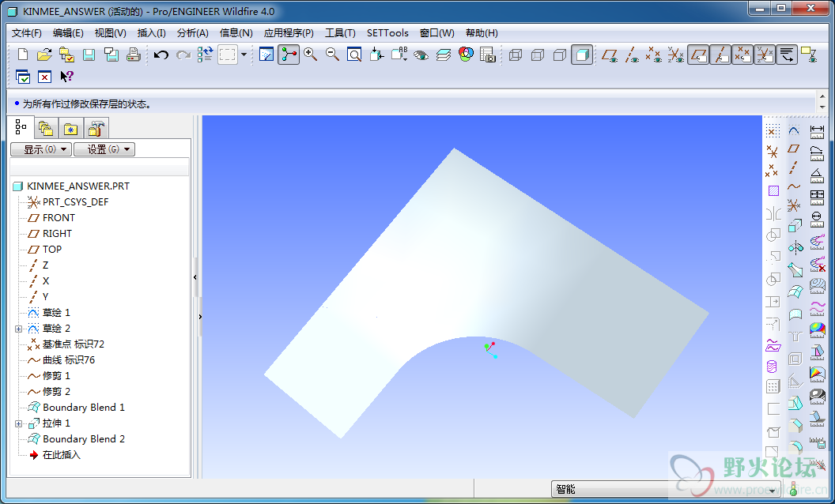835x504 pixels.
Task: Toggle Shading display mode
Action: point(582,55)
